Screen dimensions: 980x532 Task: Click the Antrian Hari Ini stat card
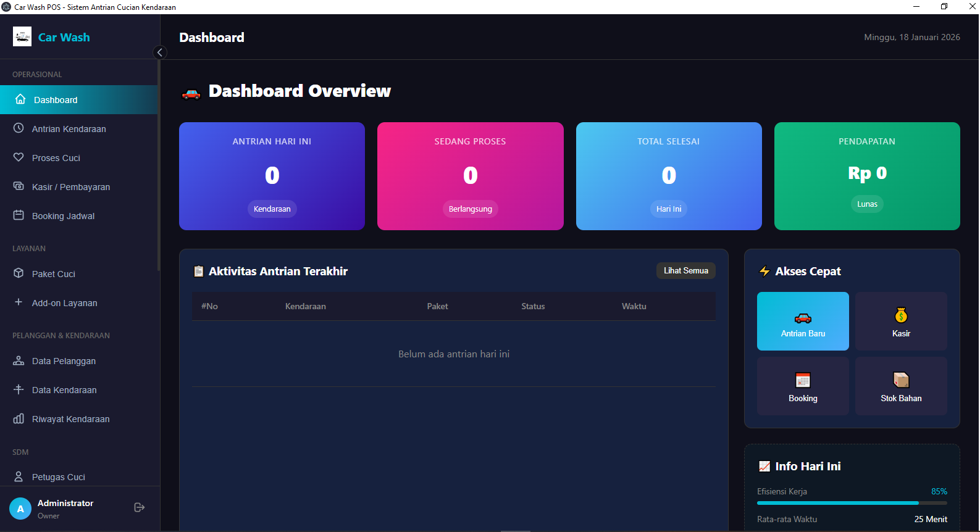(x=272, y=176)
